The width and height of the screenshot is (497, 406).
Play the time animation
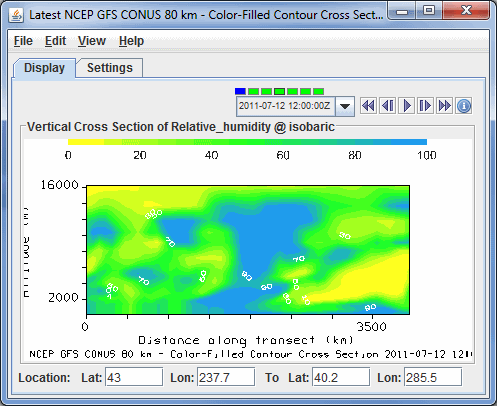point(407,106)
